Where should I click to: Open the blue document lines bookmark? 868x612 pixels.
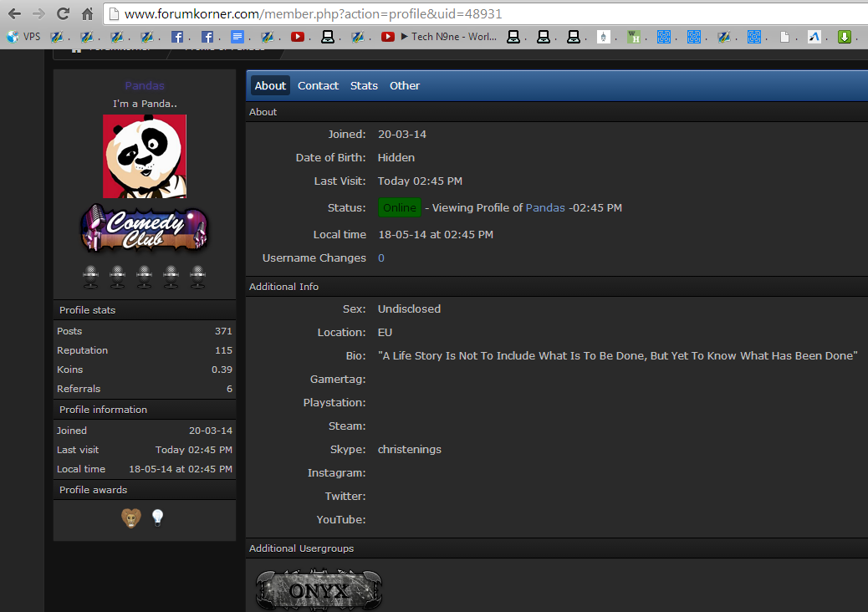click(237, 37)
